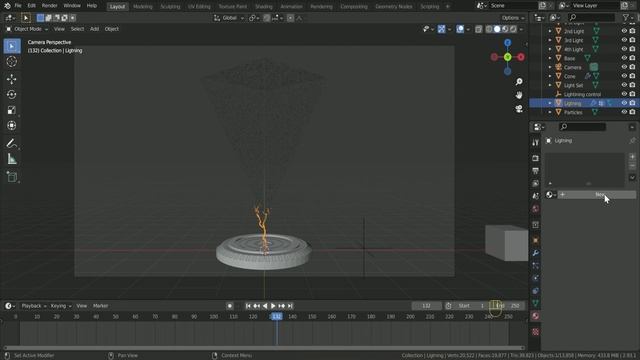Open the Keying dropdown in timeline
The height and width of the screenshot is (360, 640).
(x=60, y=306)
